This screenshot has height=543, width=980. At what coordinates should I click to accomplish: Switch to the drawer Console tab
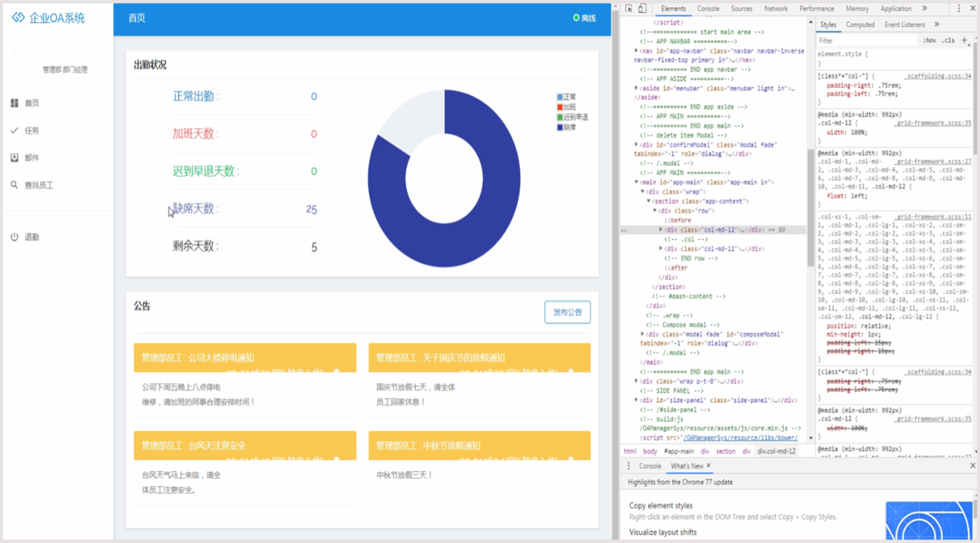coord(650,466)
